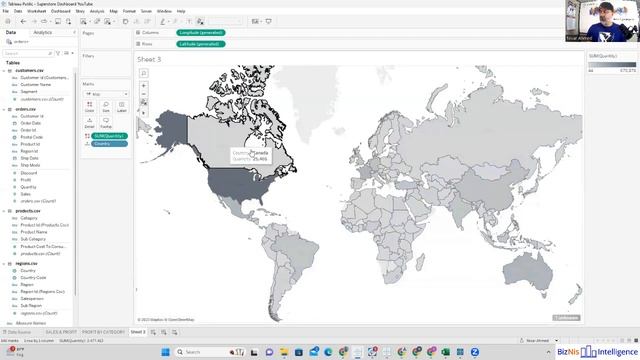This screenshot has height=360, width=640.
Task: Select the Country Code field
Action: click(33, 278)
